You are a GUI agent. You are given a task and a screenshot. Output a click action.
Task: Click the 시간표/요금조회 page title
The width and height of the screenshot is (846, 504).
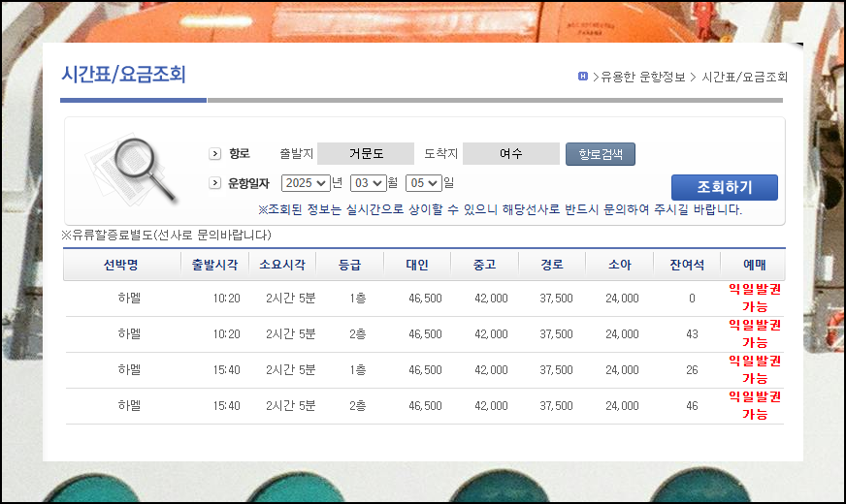(123, 75)
